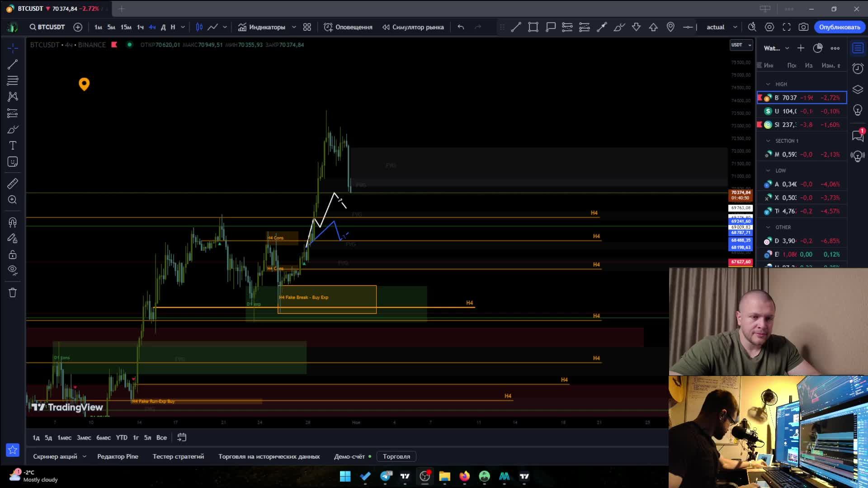
Task: Click the BTCUSDT symbol search field
Action: pos(47,27)
